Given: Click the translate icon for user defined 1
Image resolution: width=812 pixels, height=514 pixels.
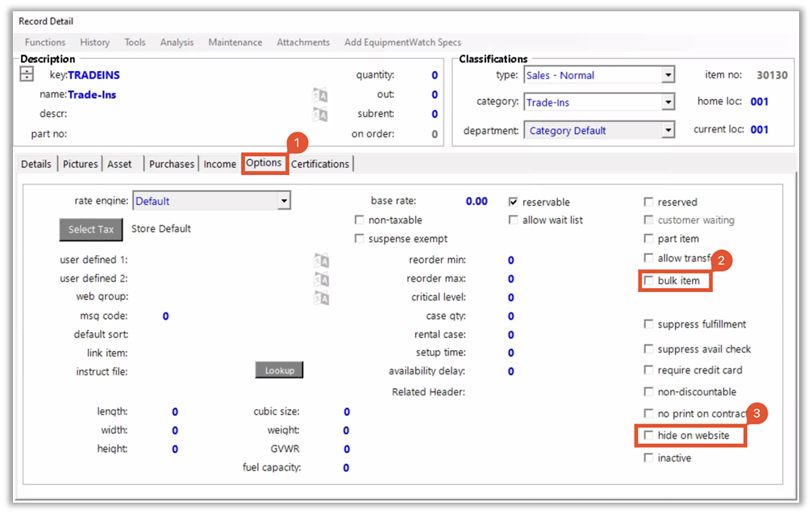Looking at the screenshot, I should pos(322,261).
